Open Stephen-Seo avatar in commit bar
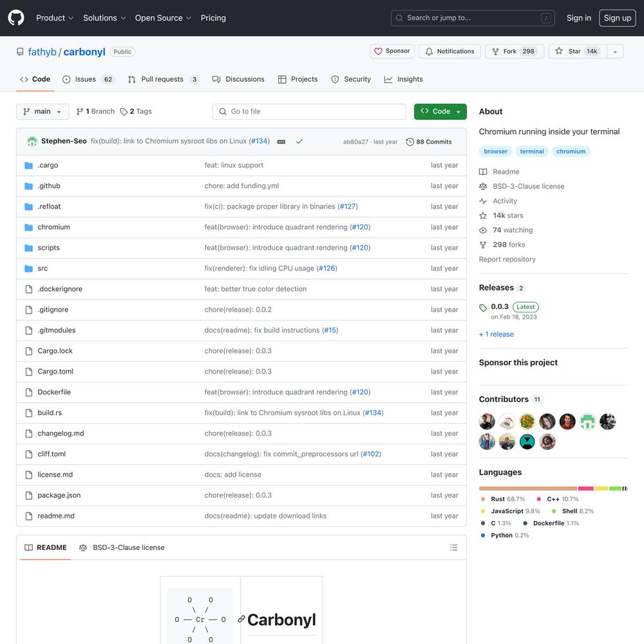This screenshot has width=644, height=644. click(32, 141)
